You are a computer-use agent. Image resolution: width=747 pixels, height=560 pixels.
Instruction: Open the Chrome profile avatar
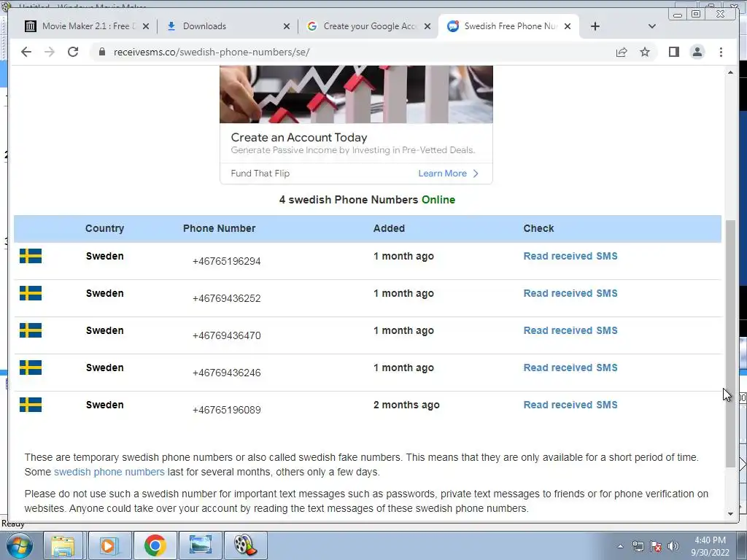click(x=697, y=52)
